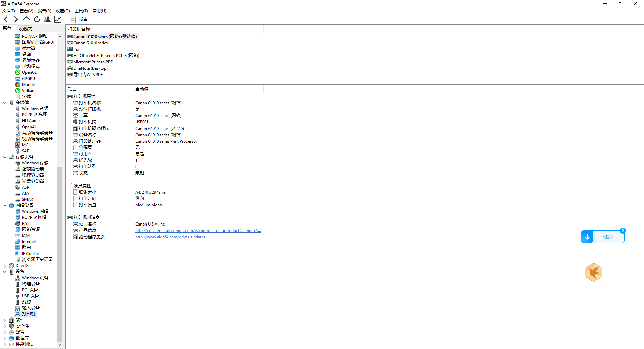Viewport: 644px width, 349px height.
Task: Expand the 软件 tree node
Action: tap(5, 320)
